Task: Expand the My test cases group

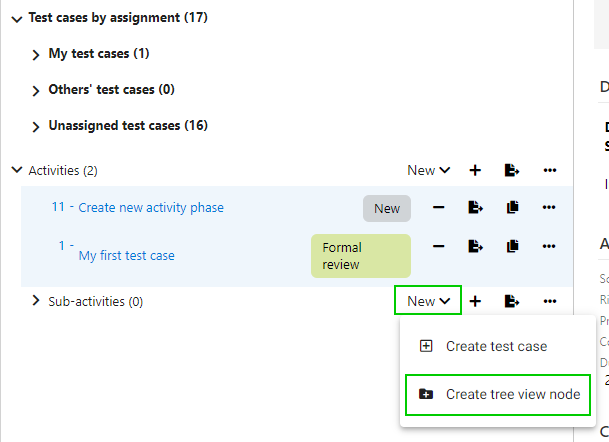Action: click(x=36, y=54)
